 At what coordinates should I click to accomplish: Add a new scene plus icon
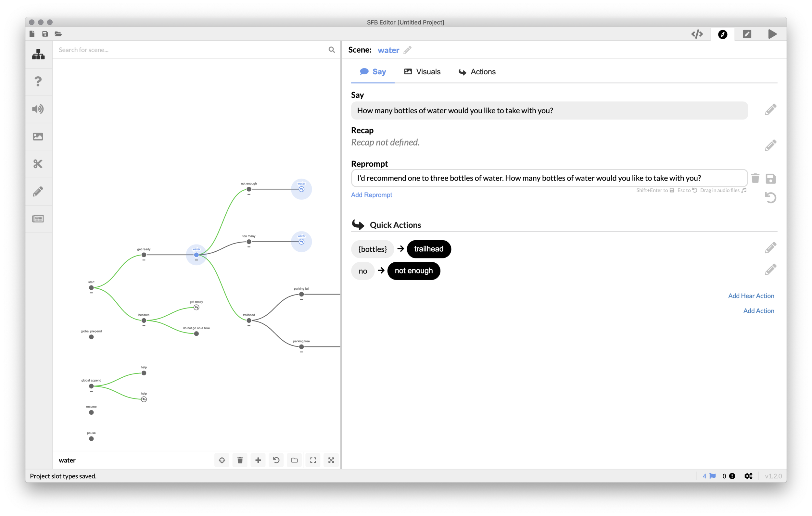click(x=258, y=460)
